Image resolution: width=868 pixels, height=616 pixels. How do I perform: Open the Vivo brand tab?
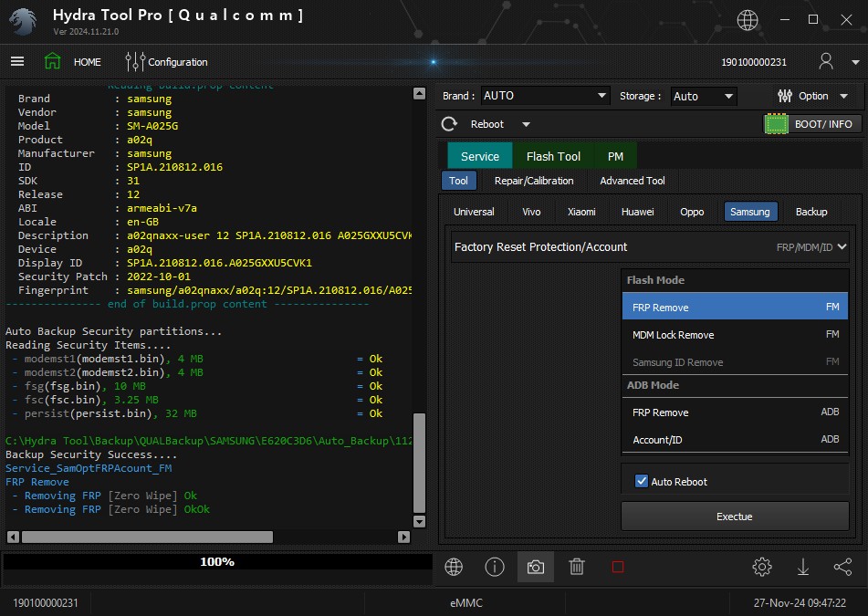(531, 212)
